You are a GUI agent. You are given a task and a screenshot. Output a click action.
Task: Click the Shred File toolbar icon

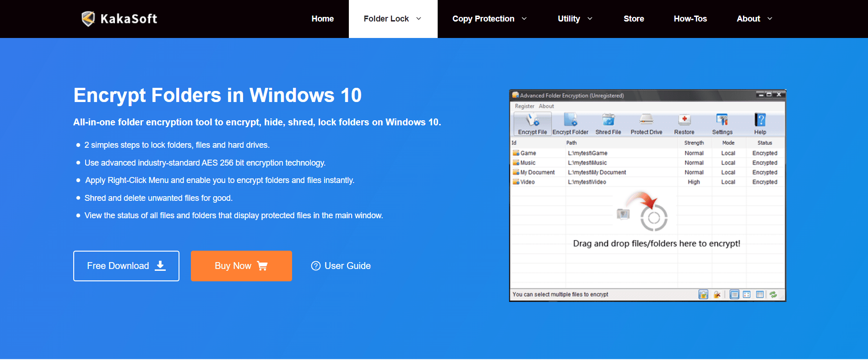[x=608, y=124]
